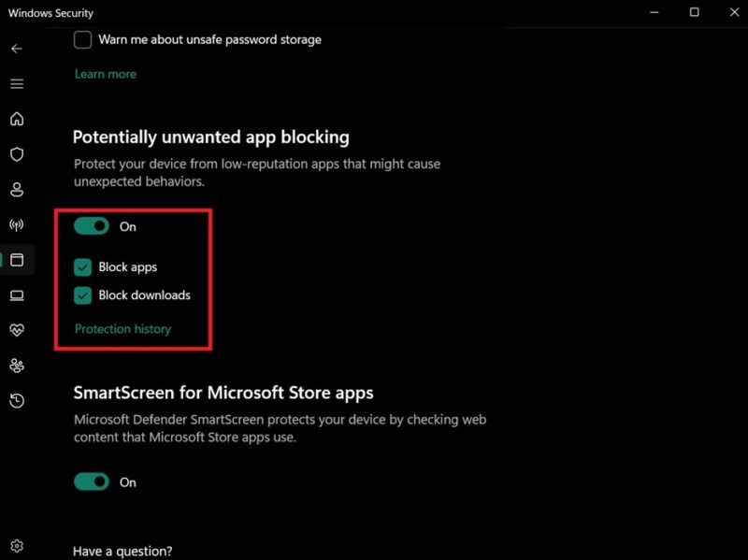This screenshot has height=560, width=748.
Task: Click the Learn more link
Action: coord(105,74)
